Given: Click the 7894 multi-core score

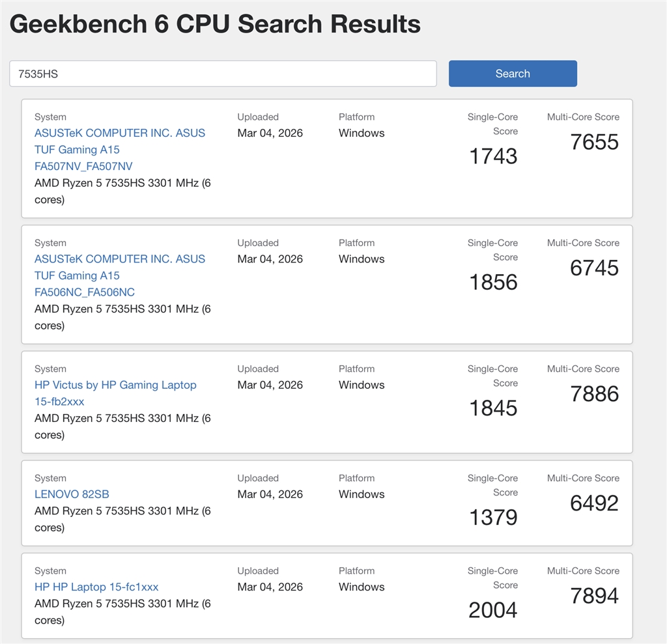Looking at the screenshot, I should [594, 596].
